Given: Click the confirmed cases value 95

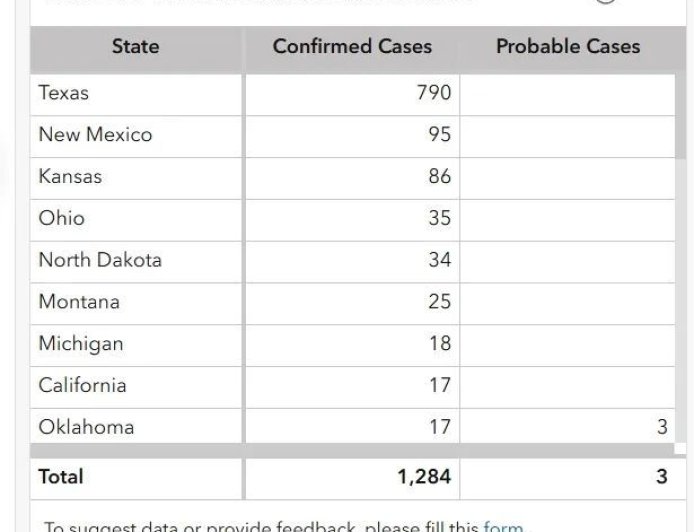Looking at the screenshot, I should [x=439, y=135].
